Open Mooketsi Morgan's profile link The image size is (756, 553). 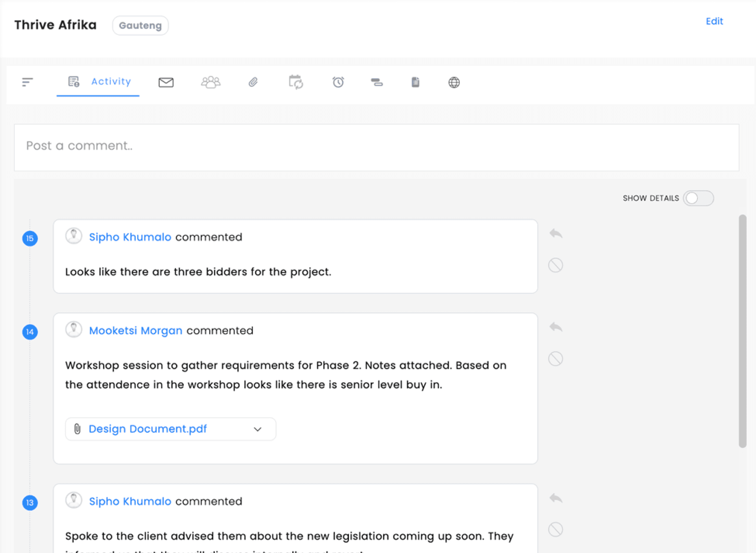(136, 331)
